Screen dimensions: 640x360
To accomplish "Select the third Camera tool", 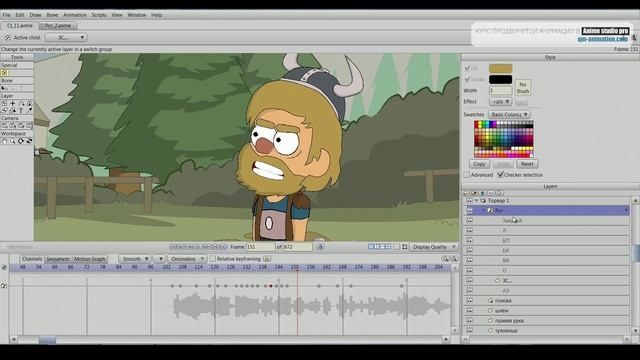I will click(x=21, y=126).
